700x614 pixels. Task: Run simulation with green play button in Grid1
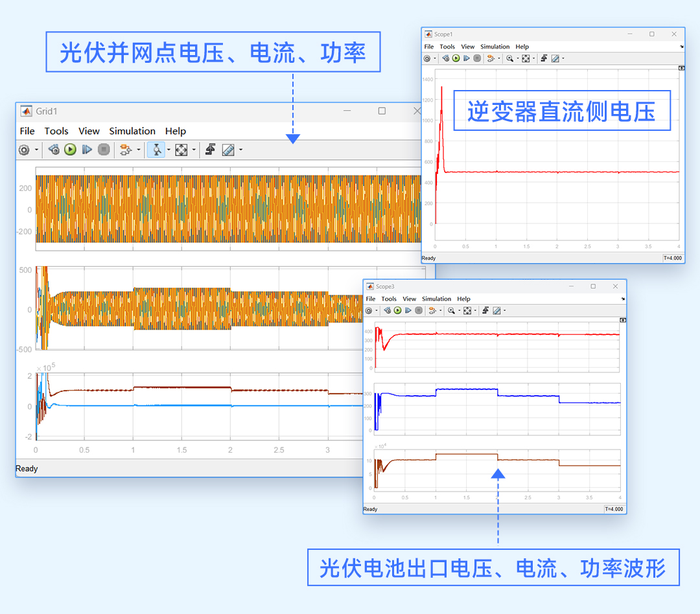pyautogui.click(x=70, y=150)
